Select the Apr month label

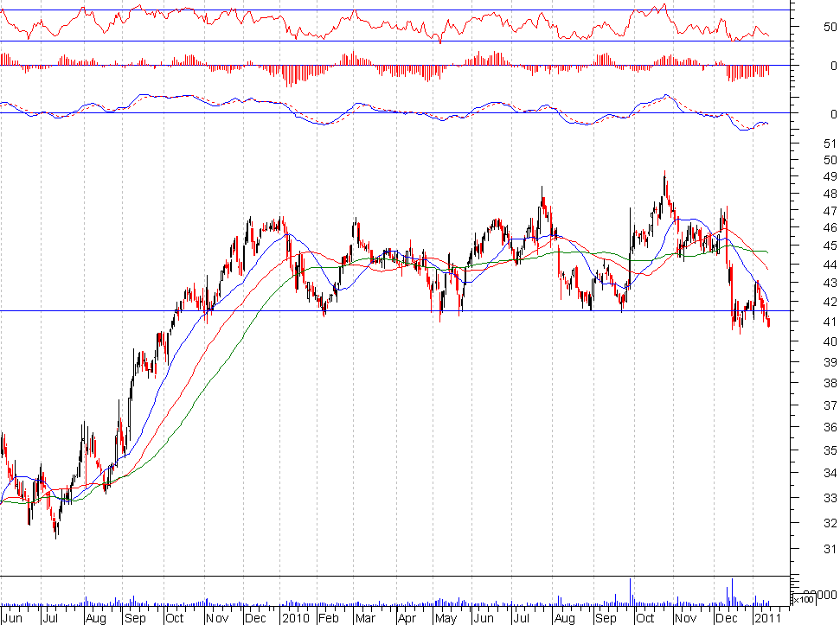(407, 619)
